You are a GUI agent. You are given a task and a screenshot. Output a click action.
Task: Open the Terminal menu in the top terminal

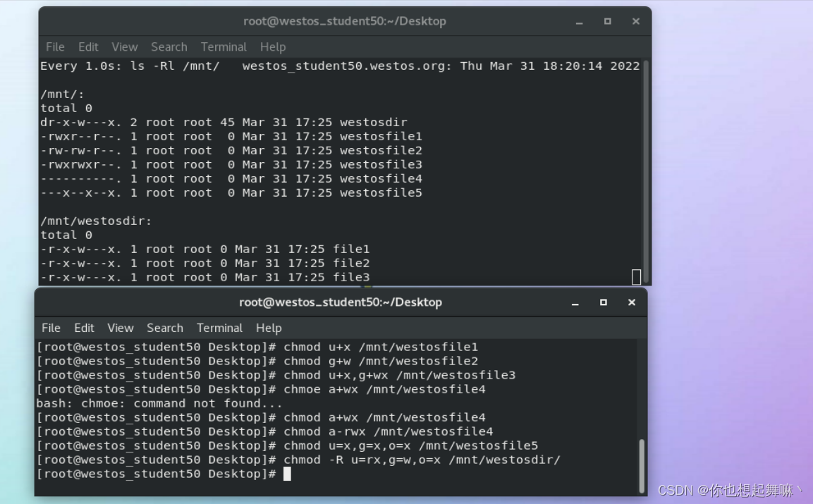tap(224, 47)
